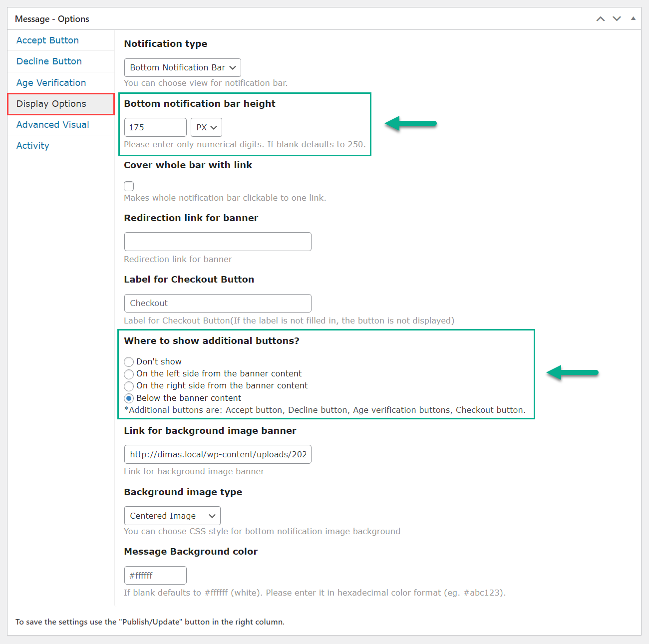
Task: Move Message Options panel down
Action: click(617, 19)
